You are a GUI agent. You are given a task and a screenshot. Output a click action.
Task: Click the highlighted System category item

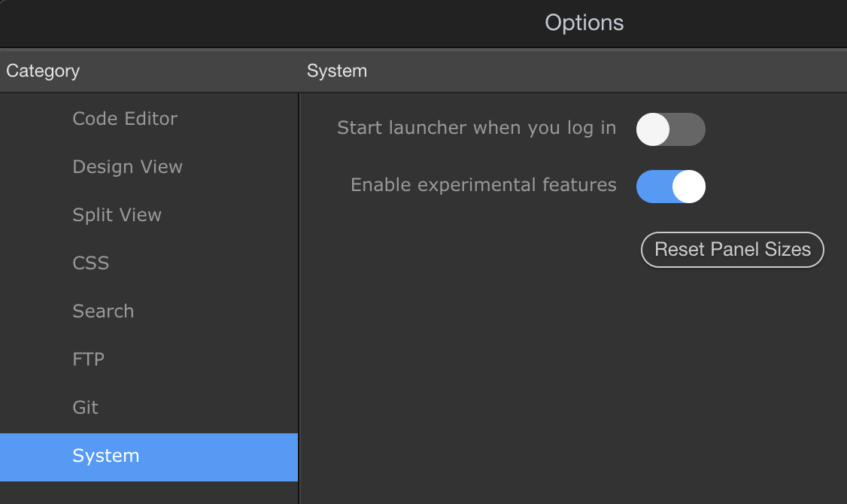coord(105,457)
